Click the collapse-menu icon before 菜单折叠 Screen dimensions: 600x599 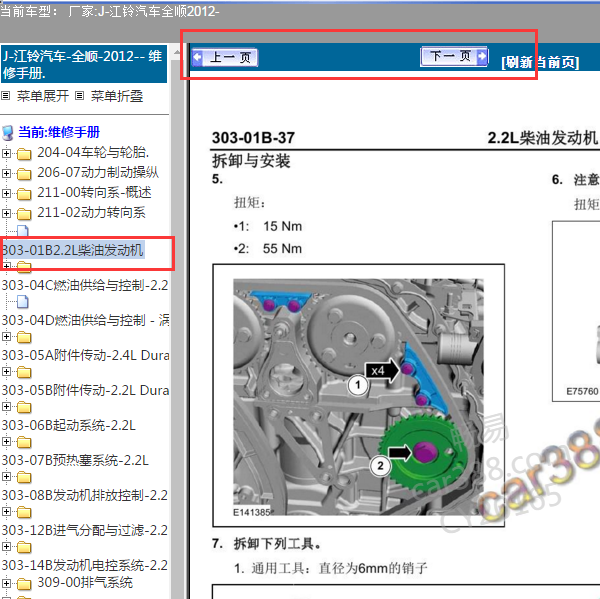point(79,96)
